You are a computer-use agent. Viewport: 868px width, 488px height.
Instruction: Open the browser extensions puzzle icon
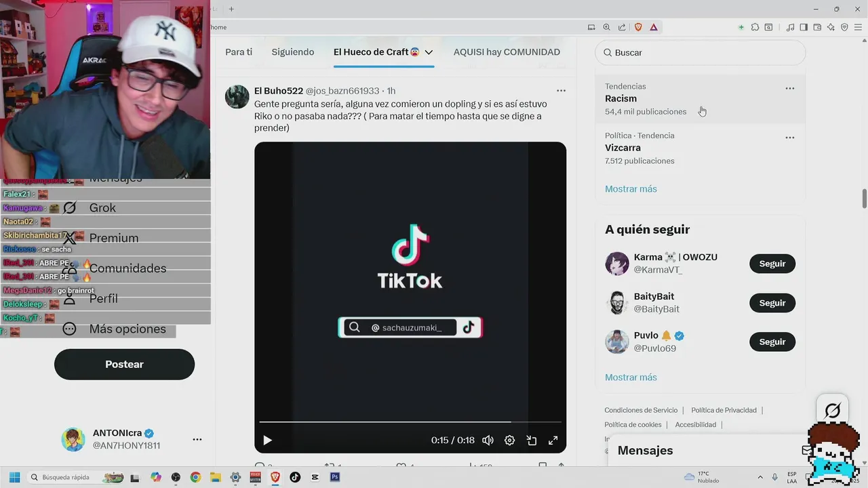click(x=755, y=27)
